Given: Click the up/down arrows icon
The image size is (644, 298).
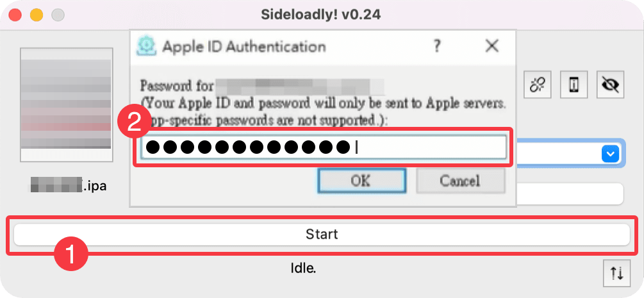Looking at the screenshot, I should [616, 273].
